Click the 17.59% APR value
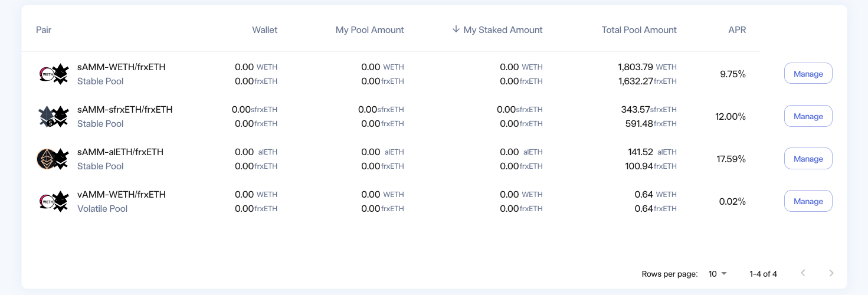Screen dimensions: 868x295 click(731, 159)
